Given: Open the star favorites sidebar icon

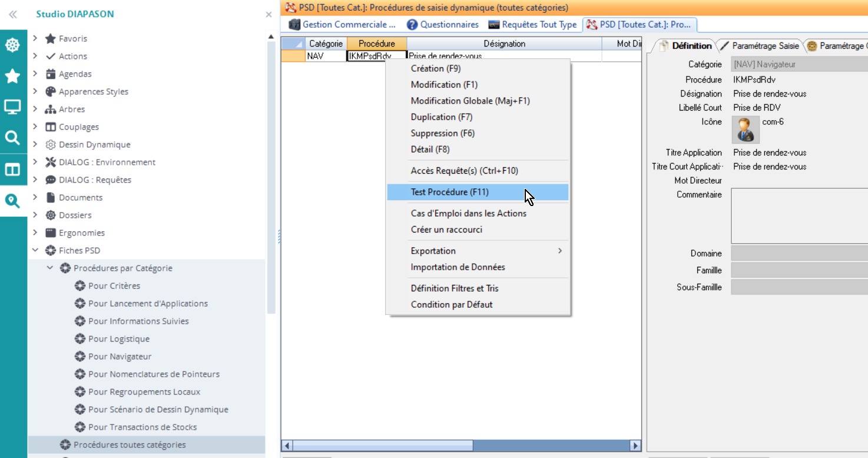Looking at the screenshot, I should (12, 76).
